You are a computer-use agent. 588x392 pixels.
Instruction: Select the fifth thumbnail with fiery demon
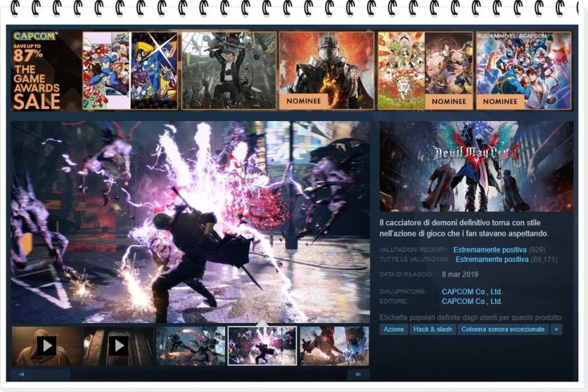[334, 346]
